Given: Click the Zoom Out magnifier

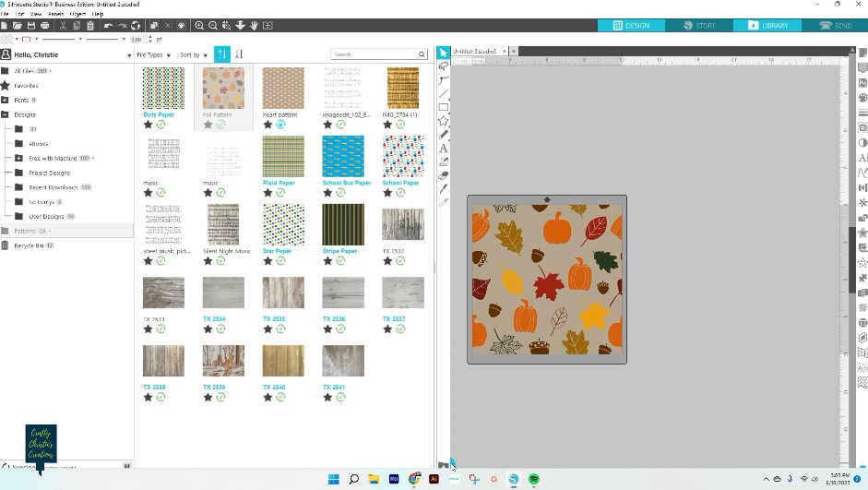Looking at the screenshot, I should [x=212, y=26].
